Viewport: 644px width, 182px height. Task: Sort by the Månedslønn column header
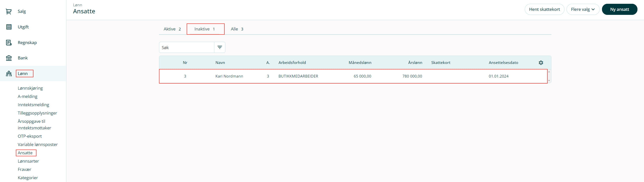pos(360,63)
